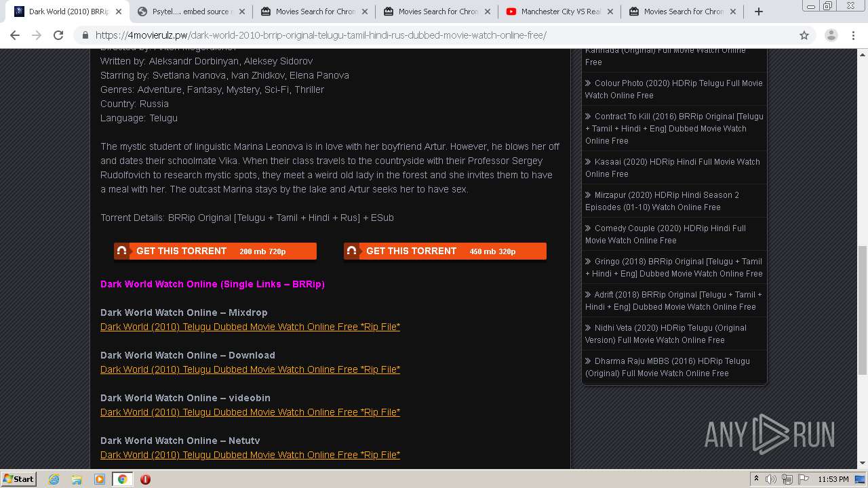Launch Internet Explorer from taskbar
The width and height of the screenshot is (868, 488).
point(54,479)
